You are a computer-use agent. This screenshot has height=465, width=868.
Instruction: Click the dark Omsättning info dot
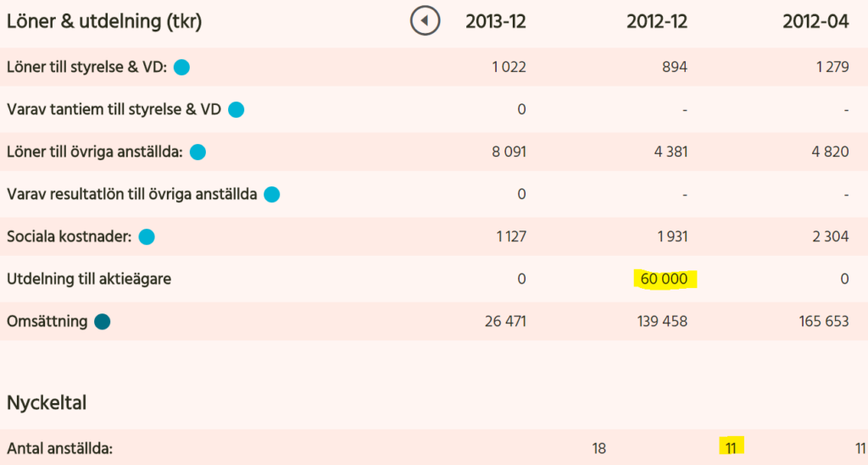click(x=103, y=321)
